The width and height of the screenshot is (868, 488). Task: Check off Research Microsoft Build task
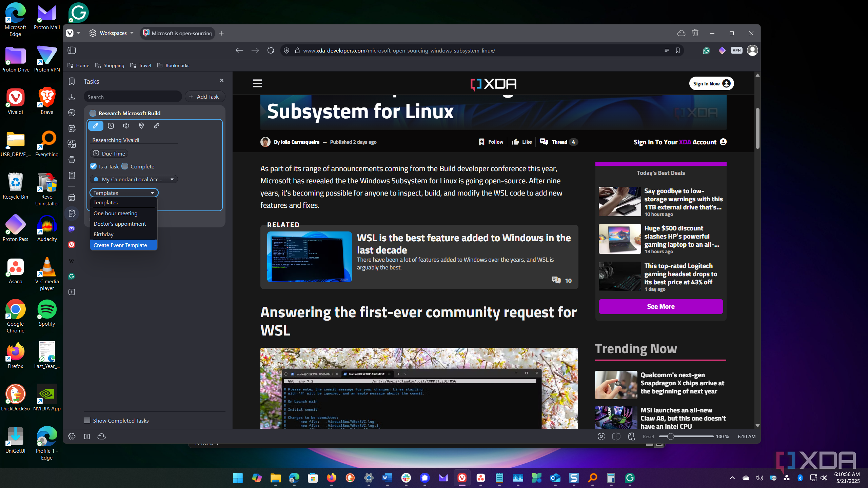point(93,113)
